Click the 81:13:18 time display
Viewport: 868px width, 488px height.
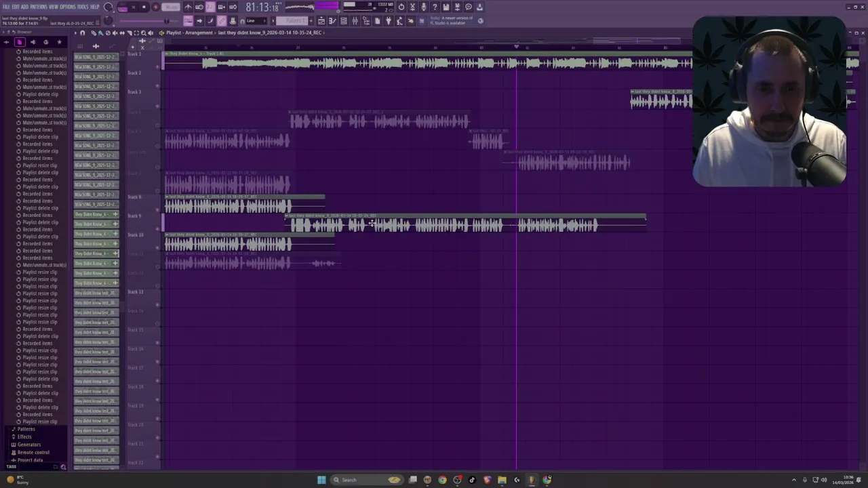coord(262,7)
